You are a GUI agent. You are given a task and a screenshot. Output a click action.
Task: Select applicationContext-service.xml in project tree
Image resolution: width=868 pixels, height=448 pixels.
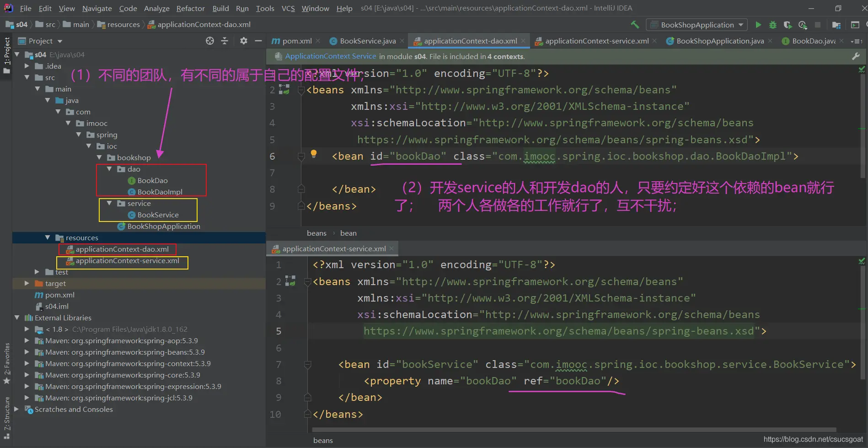[x=127, y=261]
